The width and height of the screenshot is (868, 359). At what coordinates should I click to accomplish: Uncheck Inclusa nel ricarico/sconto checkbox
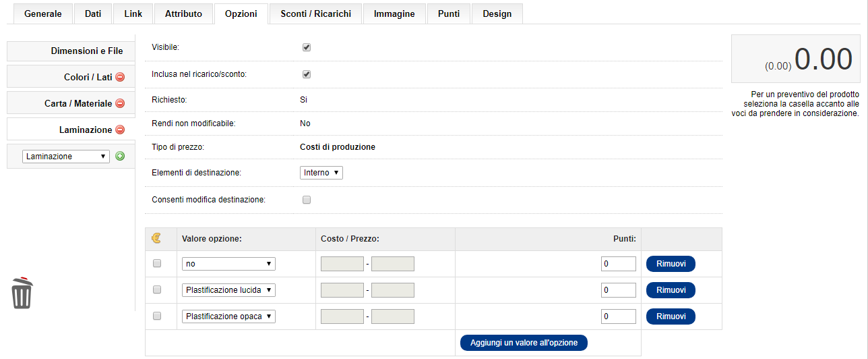coord(307,74)
